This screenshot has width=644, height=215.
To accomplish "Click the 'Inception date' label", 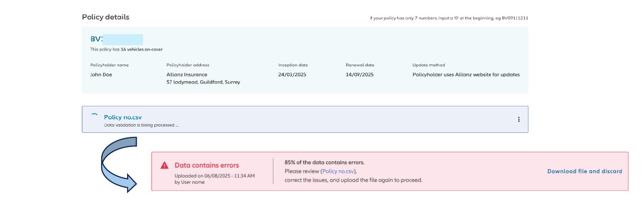I will point(293,65).
